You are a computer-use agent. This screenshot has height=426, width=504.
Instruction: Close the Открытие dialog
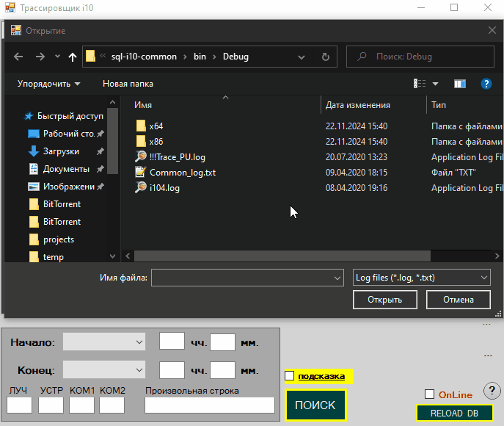click(x=492, y=31)
